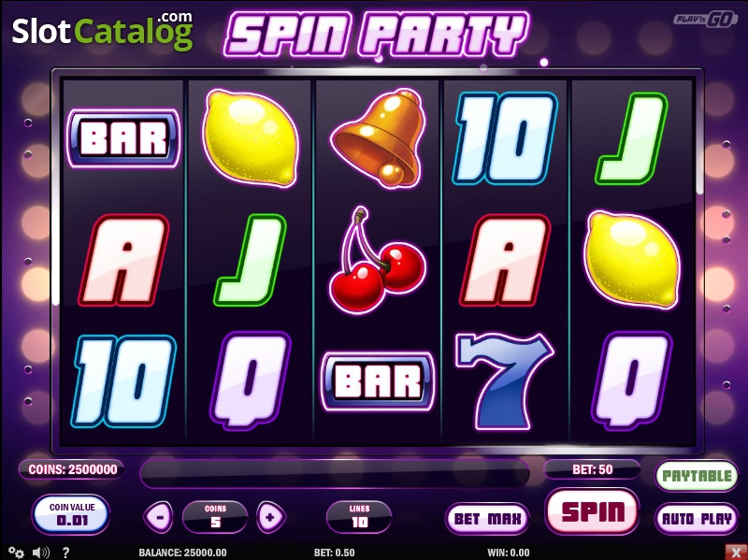Enable Auto Play mode
Screen dimensions: 748x560
click(x=697, y=519)
